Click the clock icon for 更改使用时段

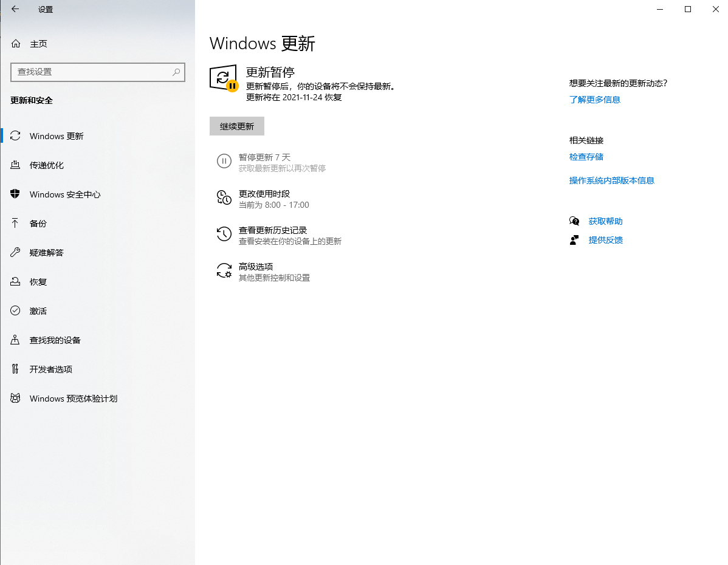coord(224,198)
